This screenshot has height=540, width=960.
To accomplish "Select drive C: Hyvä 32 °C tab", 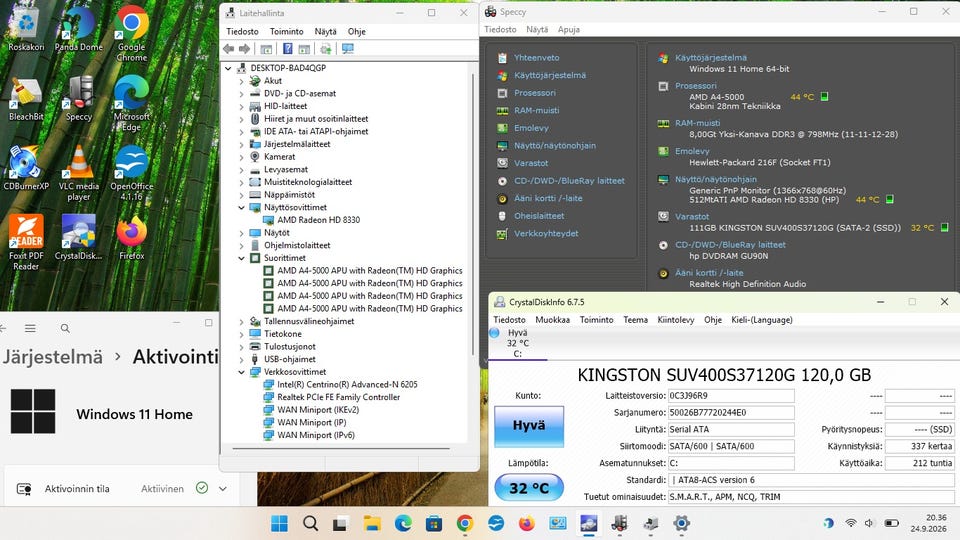I will [518, 343].
